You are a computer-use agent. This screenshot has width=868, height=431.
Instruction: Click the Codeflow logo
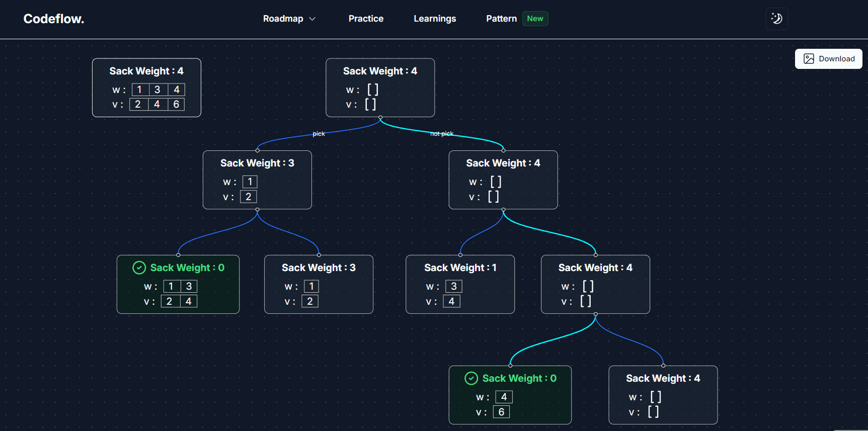(x=53, y=19)
